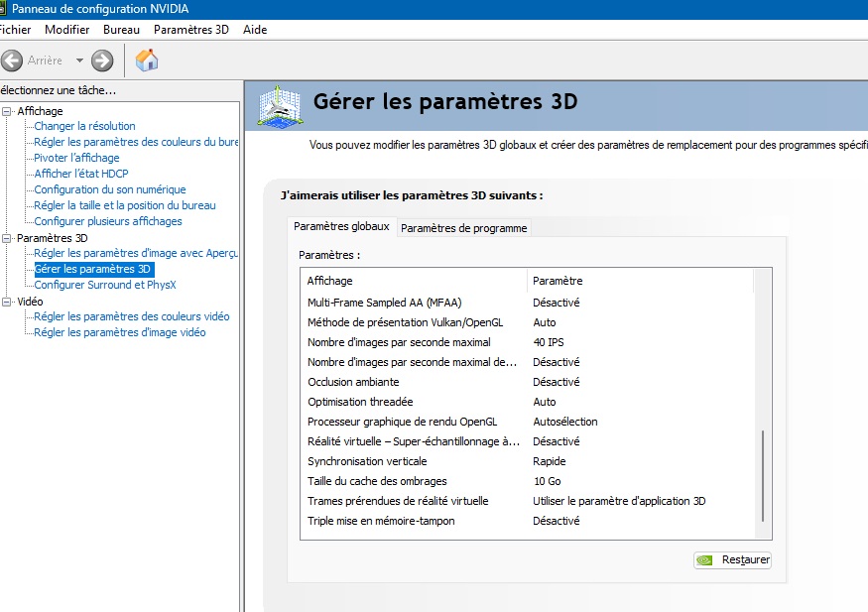Image resolution: width=868 pixels, height=612 pixels.
Task: Switch to the Paramètres globaux tab
Action: (341, 226)
